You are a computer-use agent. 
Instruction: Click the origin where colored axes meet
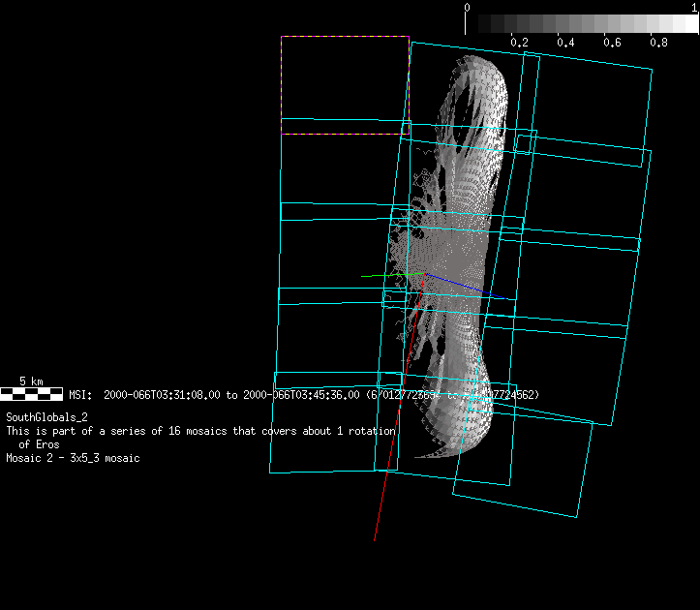click(423, 275)
